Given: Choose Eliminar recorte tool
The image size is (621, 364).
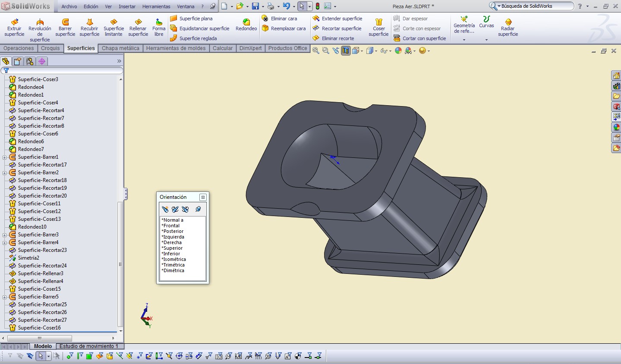Looking at the screenshot, I should 333,38.
